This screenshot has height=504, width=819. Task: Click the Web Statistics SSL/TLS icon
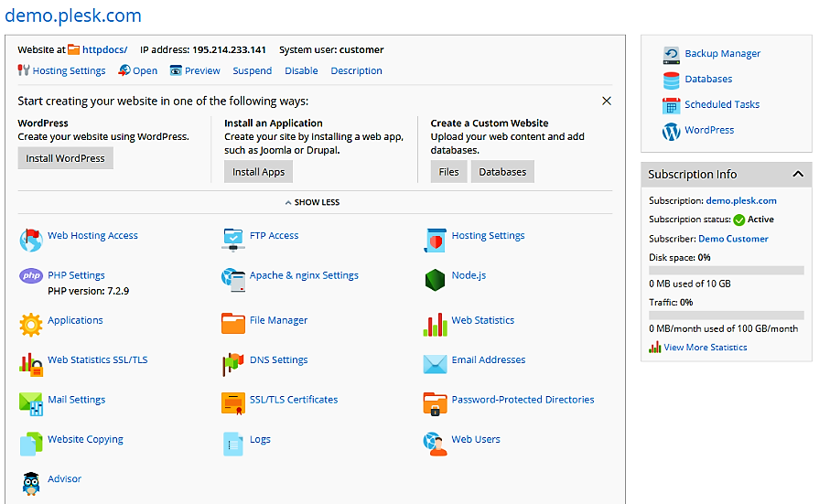tap(31, 365)
